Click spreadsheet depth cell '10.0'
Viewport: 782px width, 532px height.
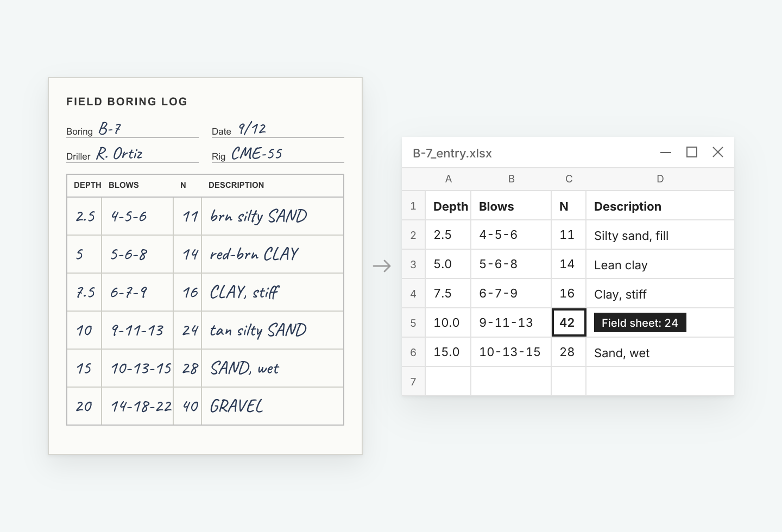coord(448,323)
